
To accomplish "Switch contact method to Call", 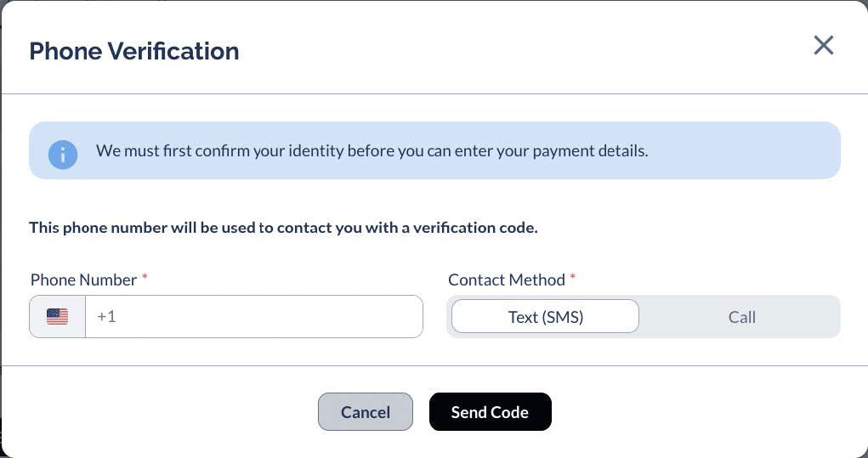I will point(741,317).
